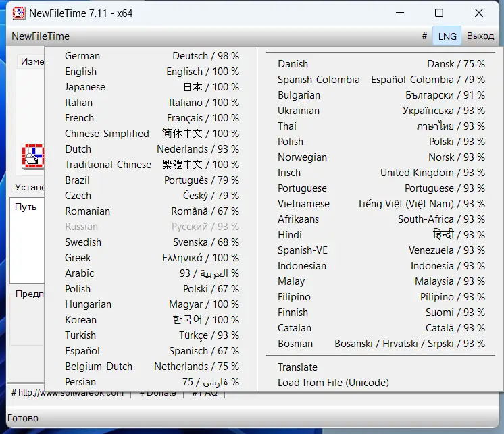
Task: Select Indonesian language option
Action: tap(380, 265)
